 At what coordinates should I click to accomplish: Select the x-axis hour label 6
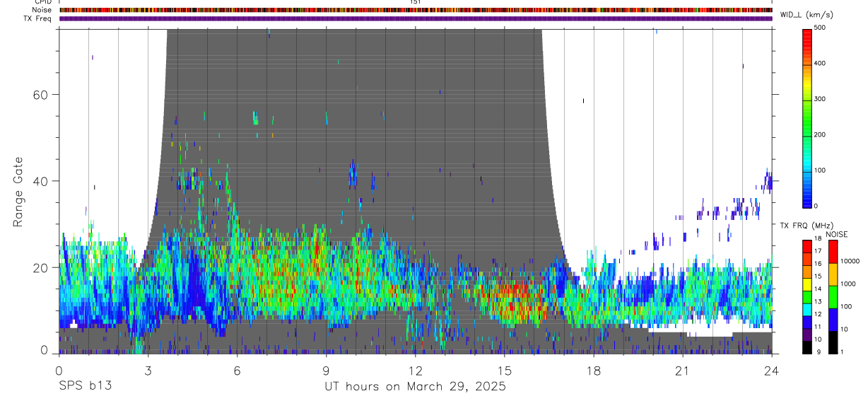pyautogui.click(x=237, y=371)
